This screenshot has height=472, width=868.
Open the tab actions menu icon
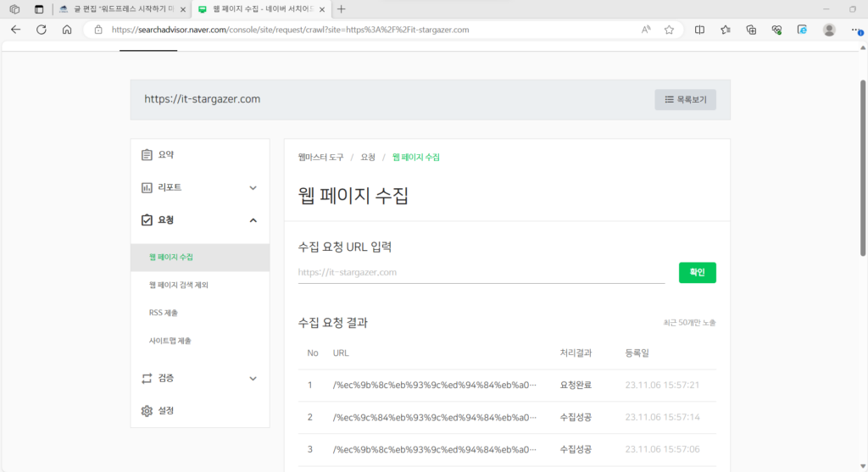[39, 8]
